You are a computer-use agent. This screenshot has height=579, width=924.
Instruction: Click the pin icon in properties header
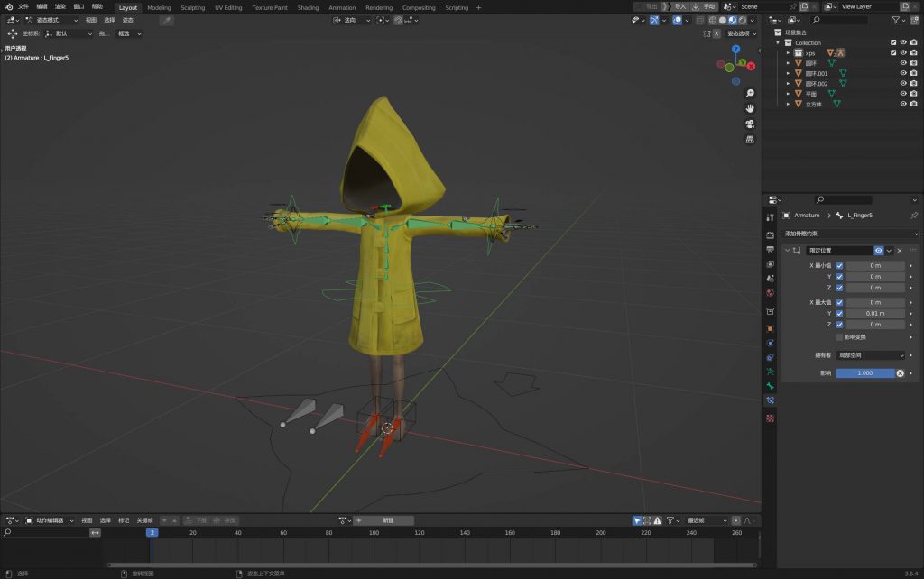914,216
